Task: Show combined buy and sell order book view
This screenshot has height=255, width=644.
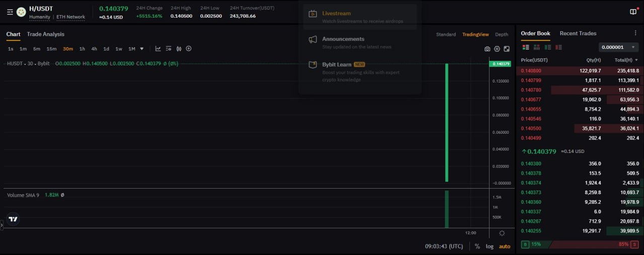Action: [x=526, y=47]
